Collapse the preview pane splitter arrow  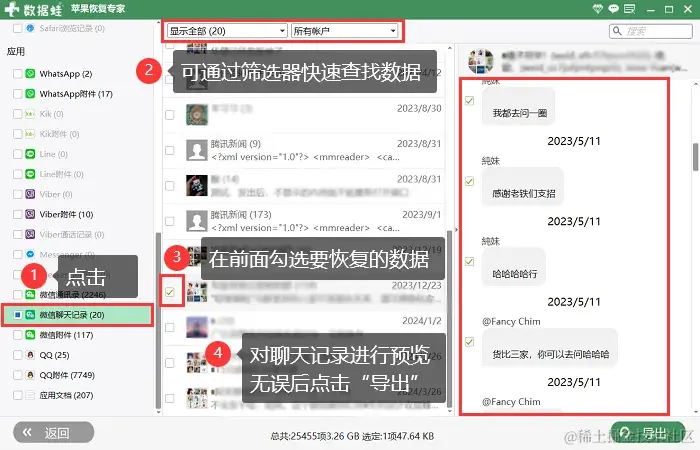tap(456, 229)
